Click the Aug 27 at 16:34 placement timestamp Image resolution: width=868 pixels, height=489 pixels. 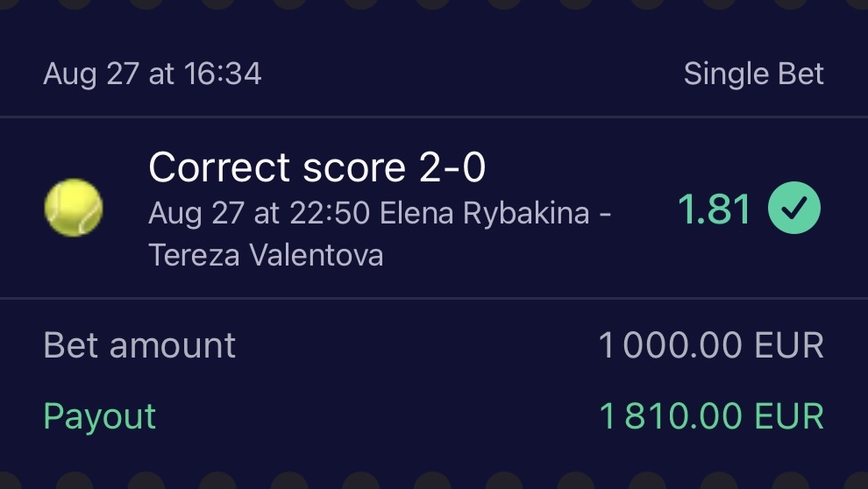click(153, 74)
